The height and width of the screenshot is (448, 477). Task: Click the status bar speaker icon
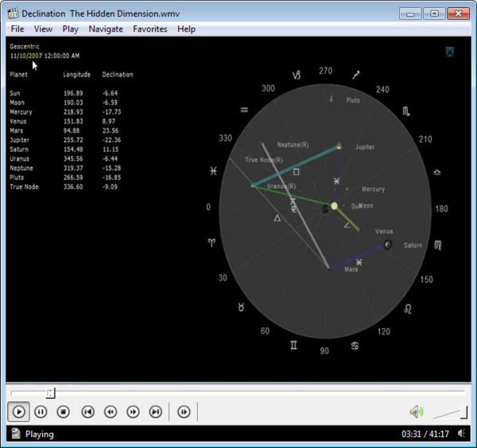462,434
